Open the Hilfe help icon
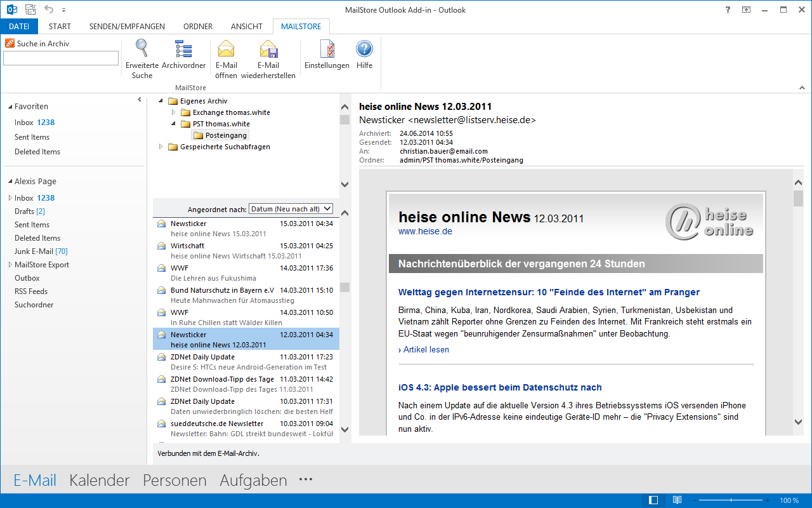Screen dimensions: 812x508 364,55
